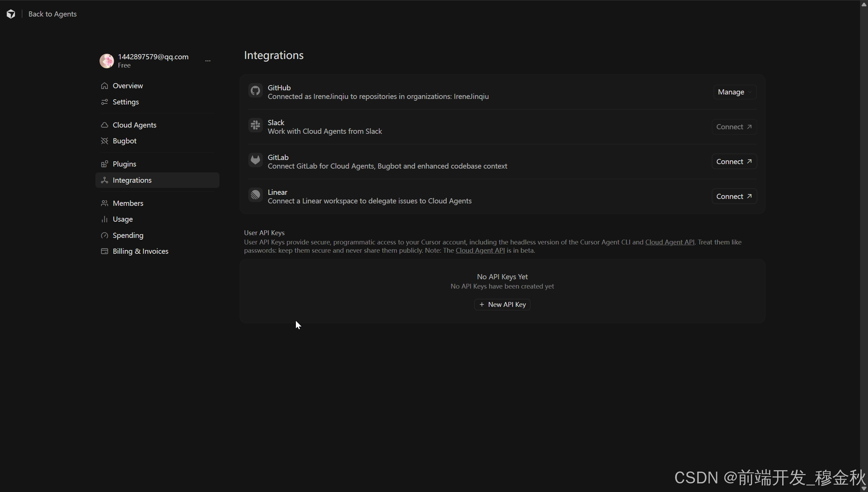Click the Slack integration icon
868x492 pixels.
tap(255, 125)
